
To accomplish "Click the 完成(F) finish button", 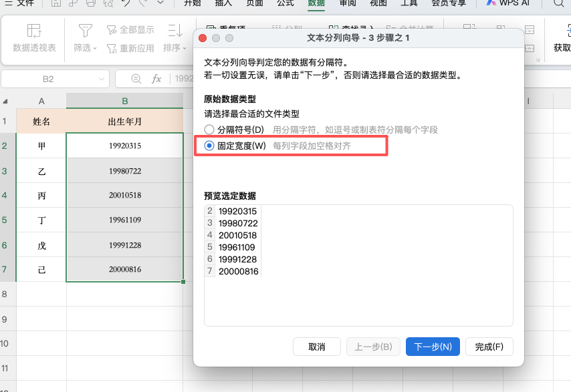I will click(489, 347).
